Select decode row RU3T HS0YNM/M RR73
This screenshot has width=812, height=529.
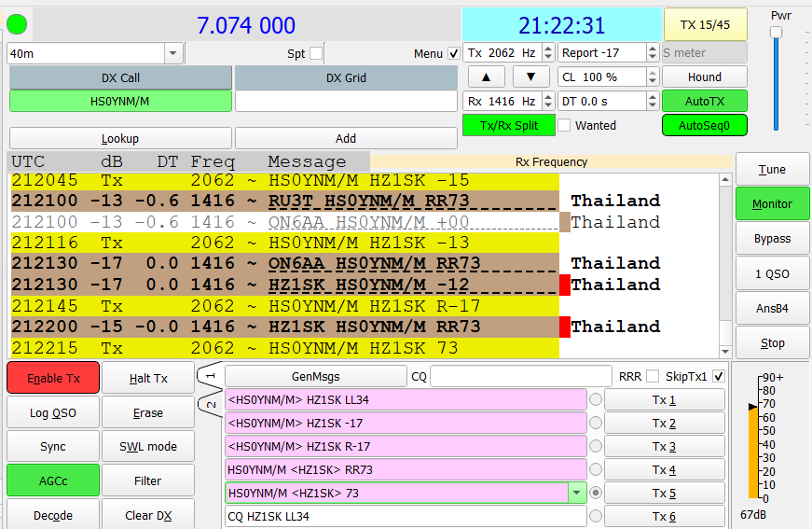click(x=285, y=201)
